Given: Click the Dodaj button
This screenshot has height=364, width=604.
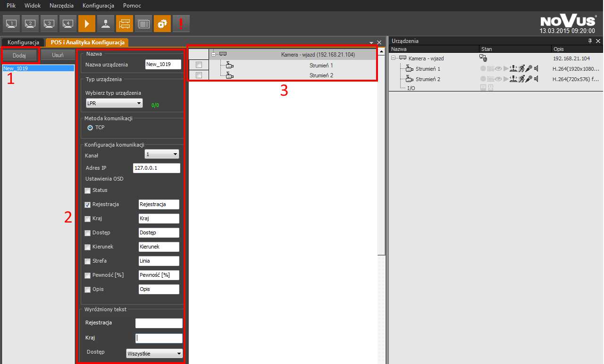Looking at the screenshot, I should [x=19, y=55].
